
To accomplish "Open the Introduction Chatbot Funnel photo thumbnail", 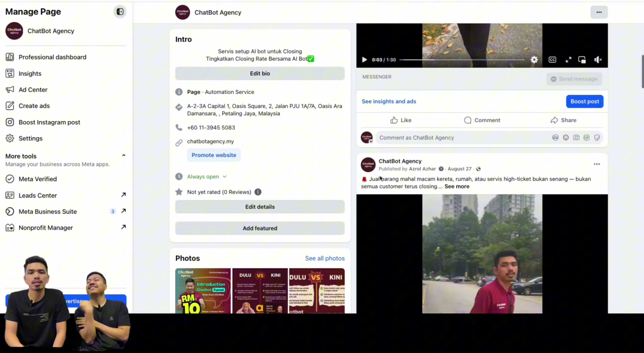I will pos(203,291).
